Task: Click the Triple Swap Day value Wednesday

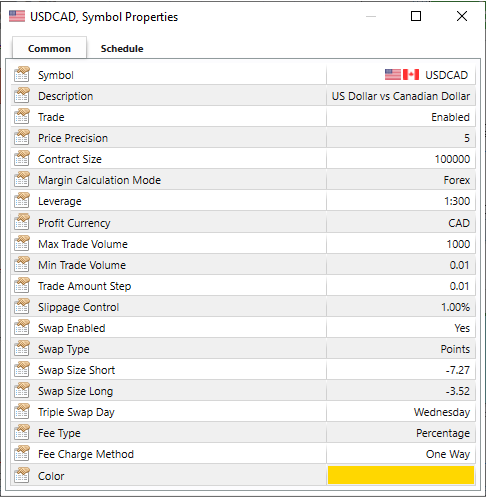Action: [x=442, y=412]
